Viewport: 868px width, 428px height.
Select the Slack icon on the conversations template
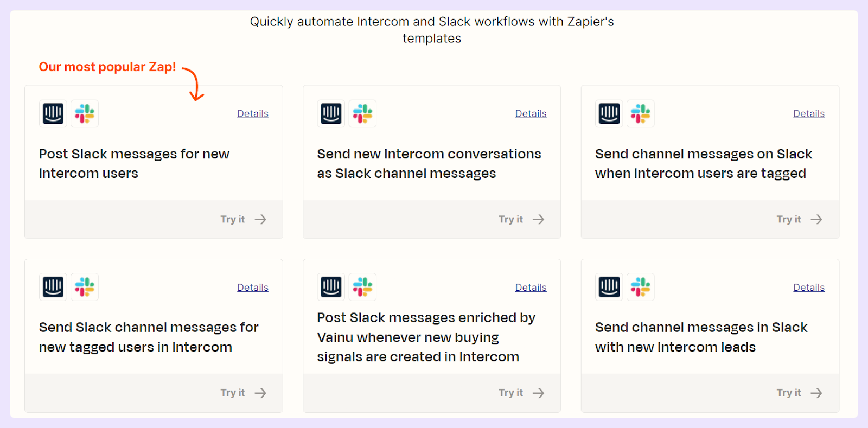362,113
